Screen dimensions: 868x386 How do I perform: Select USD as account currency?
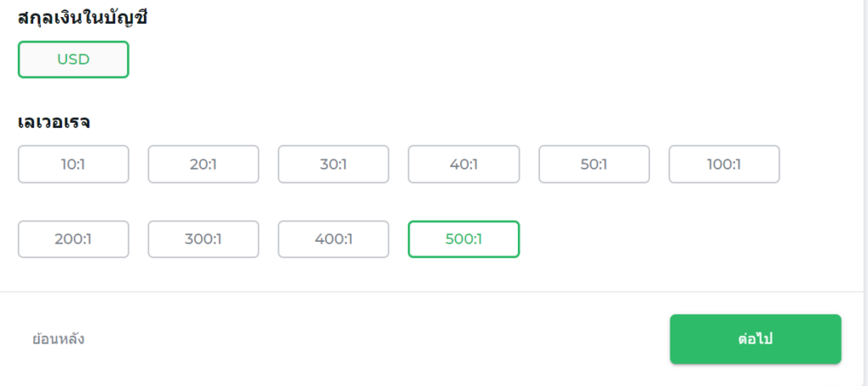73,59
